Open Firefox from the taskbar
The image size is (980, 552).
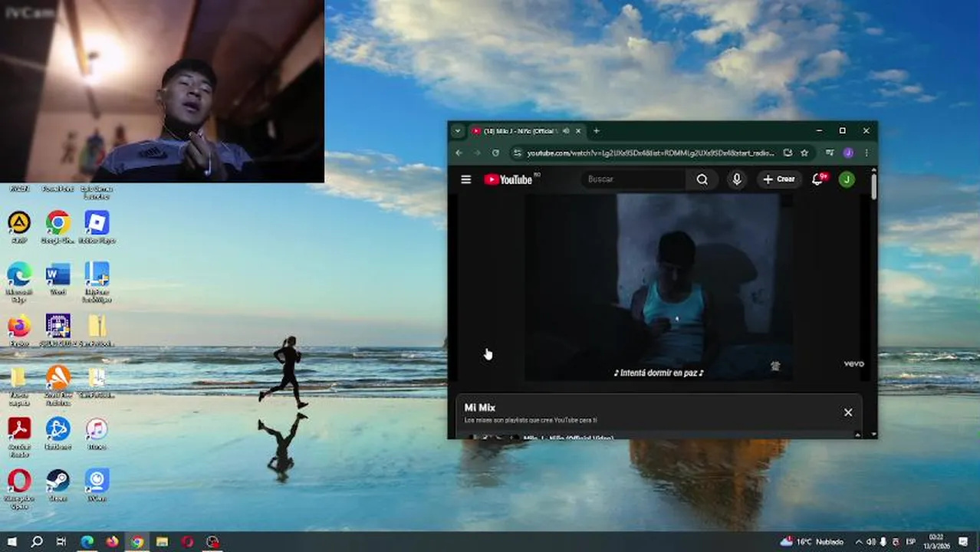[x=112, y=542]
